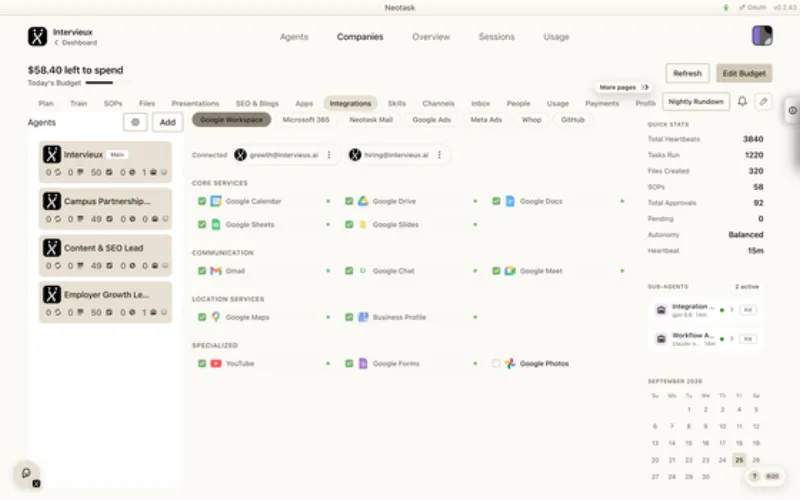Select the Content & SEO Lead agent card

pos(106,256)
